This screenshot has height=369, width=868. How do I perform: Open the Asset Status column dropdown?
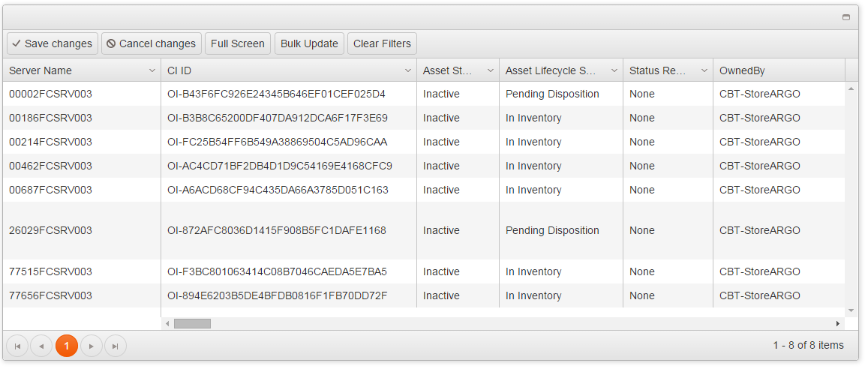(x=491, y=70)
